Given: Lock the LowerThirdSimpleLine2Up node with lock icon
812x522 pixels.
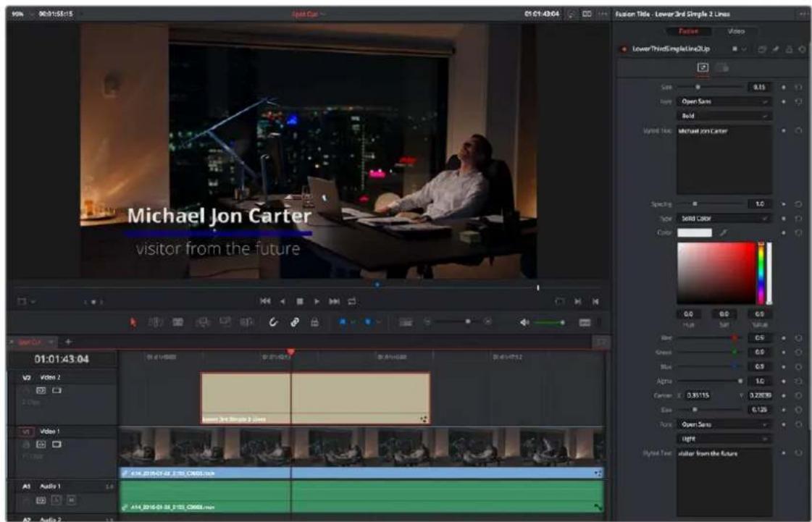Looking at the screenshot, I should (x=790, y=49).
